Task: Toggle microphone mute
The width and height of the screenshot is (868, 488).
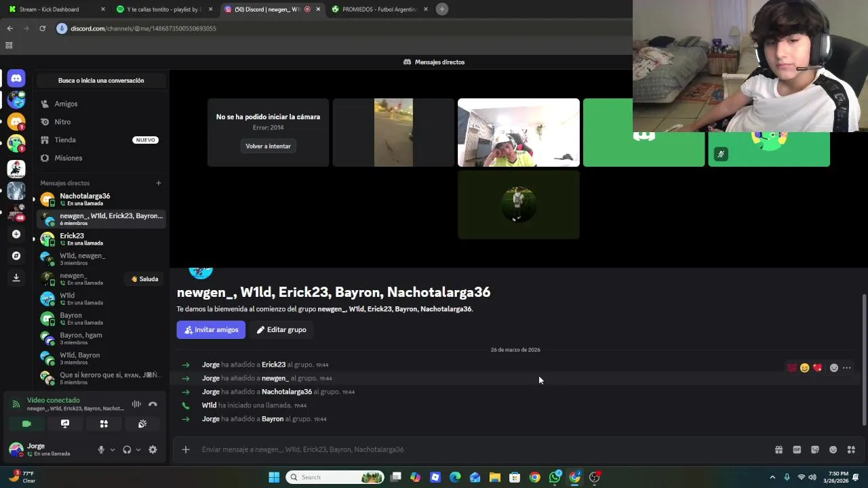Action: pyautogui.click(x=101, y=449)
